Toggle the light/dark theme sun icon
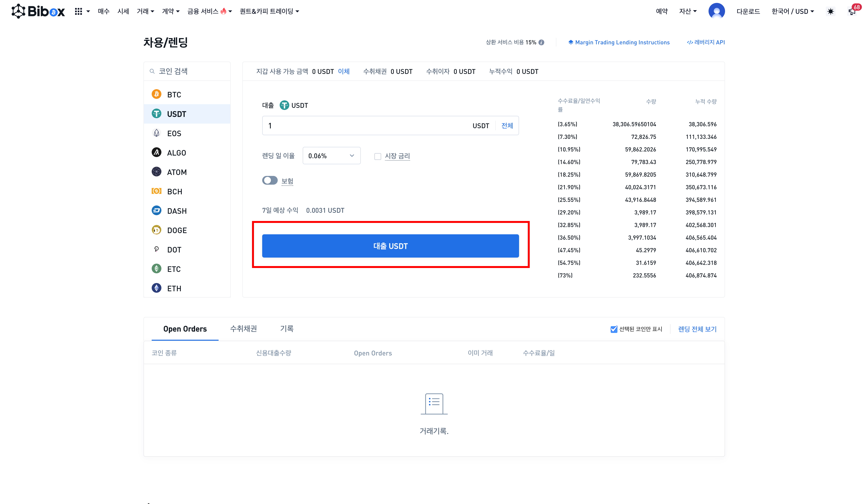868x504 pixels. point(830,11)
